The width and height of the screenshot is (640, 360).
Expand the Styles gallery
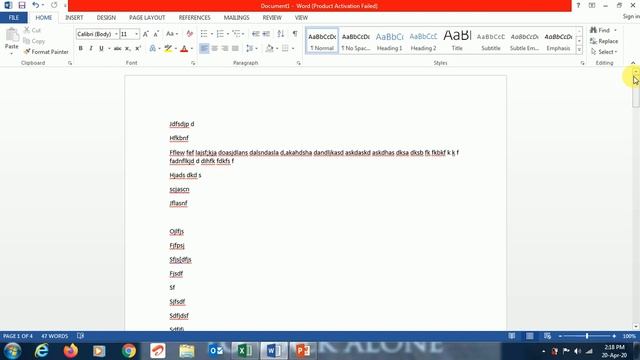(x=579, y=50)
